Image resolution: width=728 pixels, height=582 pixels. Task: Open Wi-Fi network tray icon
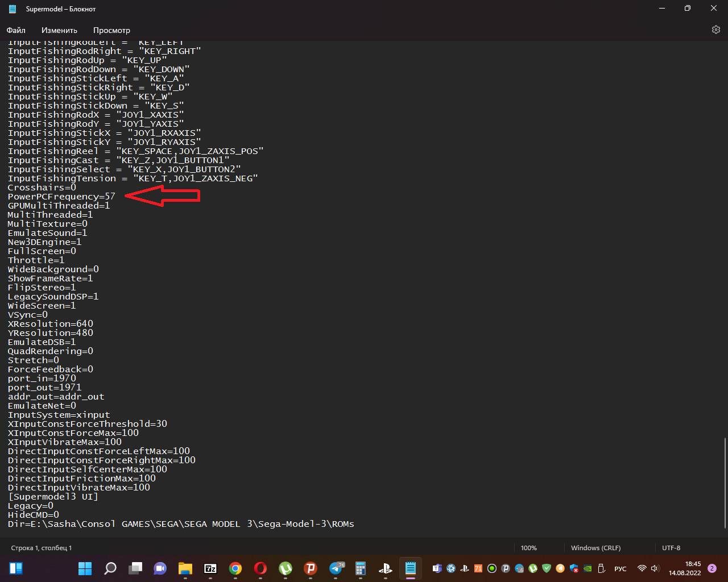click(x=642, y=568)
